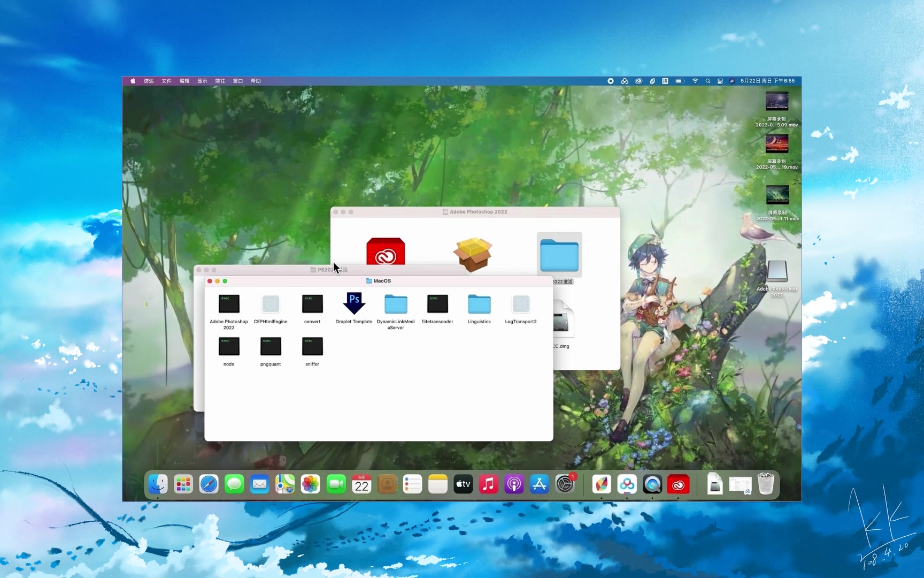
Task: Open the 访达 menu
Action: 149,81
